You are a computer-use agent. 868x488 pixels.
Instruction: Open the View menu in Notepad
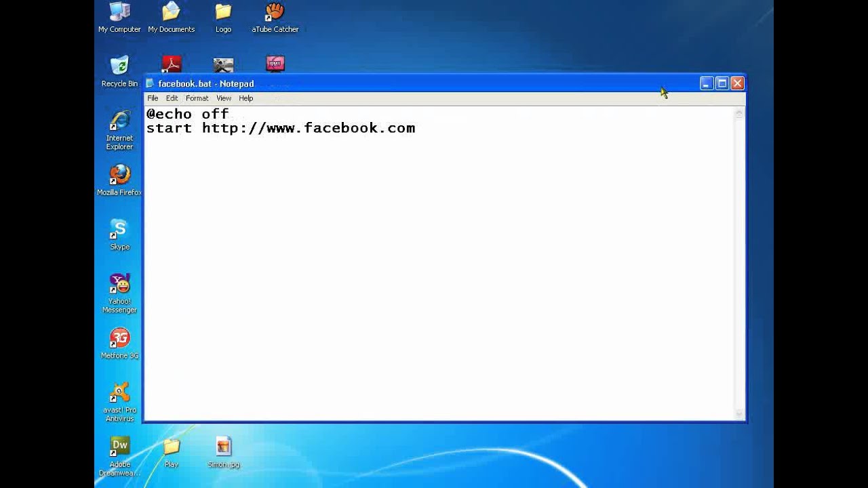pos(224,98)
